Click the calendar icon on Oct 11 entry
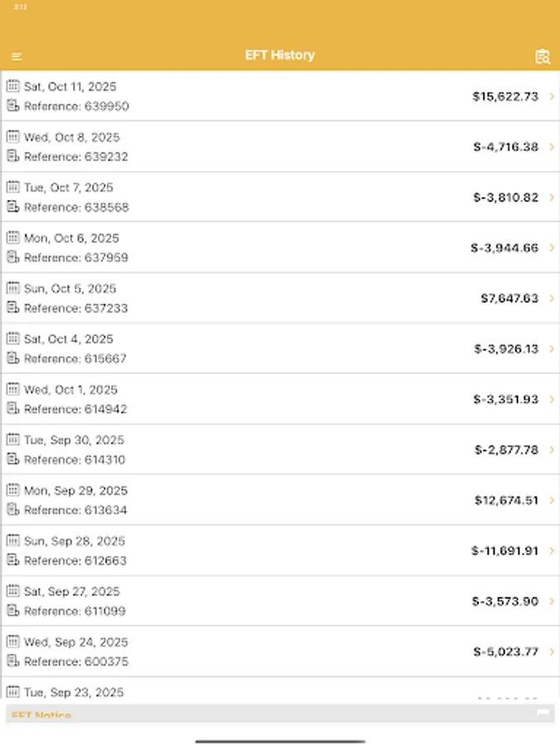Viewport: 560px width, 747px height. pos(12,86)
